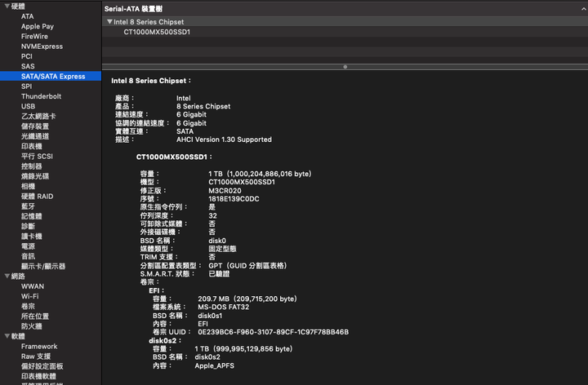Select CT1000MX500SSD1 row in device tree
This screenshot has height=385, width=588.
pos(345,32)
